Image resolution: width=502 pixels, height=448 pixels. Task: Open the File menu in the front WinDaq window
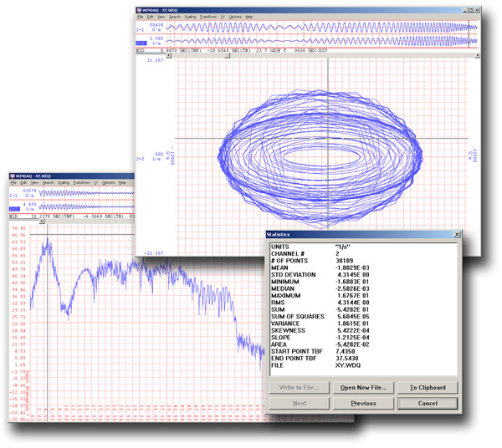point(141,17)
